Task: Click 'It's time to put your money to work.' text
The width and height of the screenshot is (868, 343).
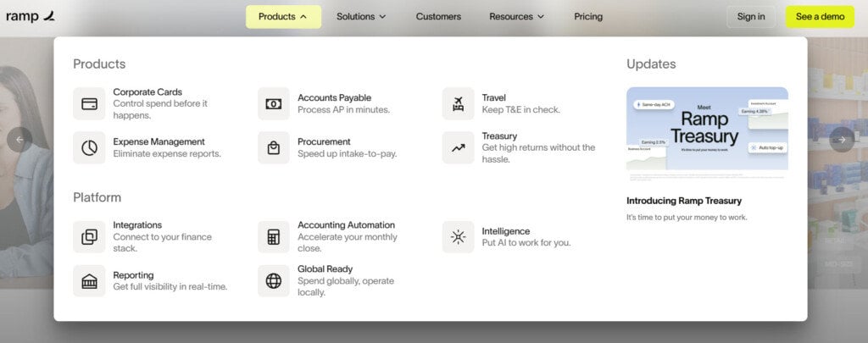Action: tap(687, 218)
